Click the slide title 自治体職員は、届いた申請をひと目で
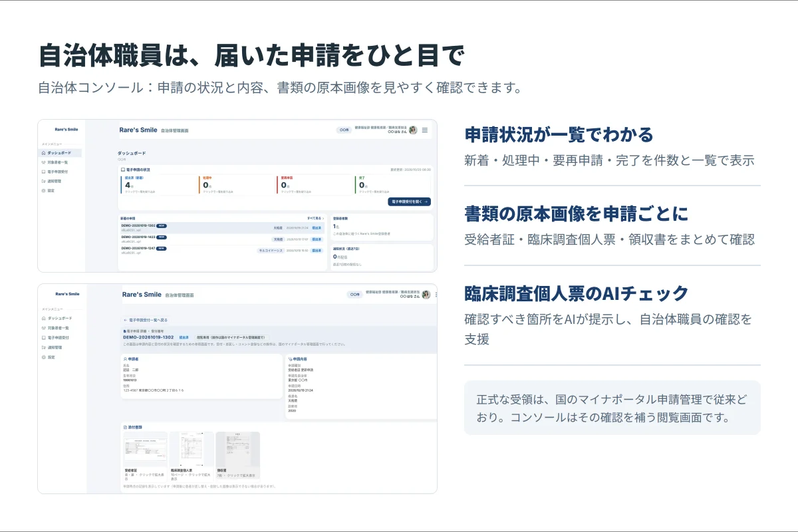 click(251, 55)
